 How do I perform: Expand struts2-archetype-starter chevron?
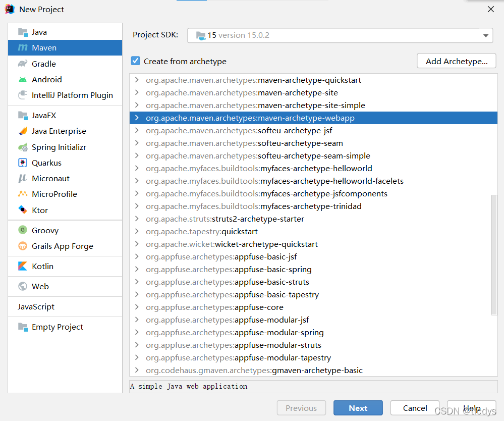point(137,219)
